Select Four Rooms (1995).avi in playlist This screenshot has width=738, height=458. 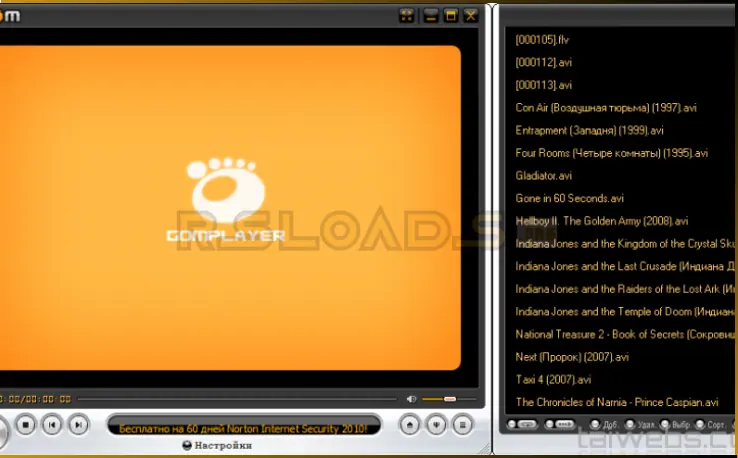pyautogui.click(x=611, y=153)
